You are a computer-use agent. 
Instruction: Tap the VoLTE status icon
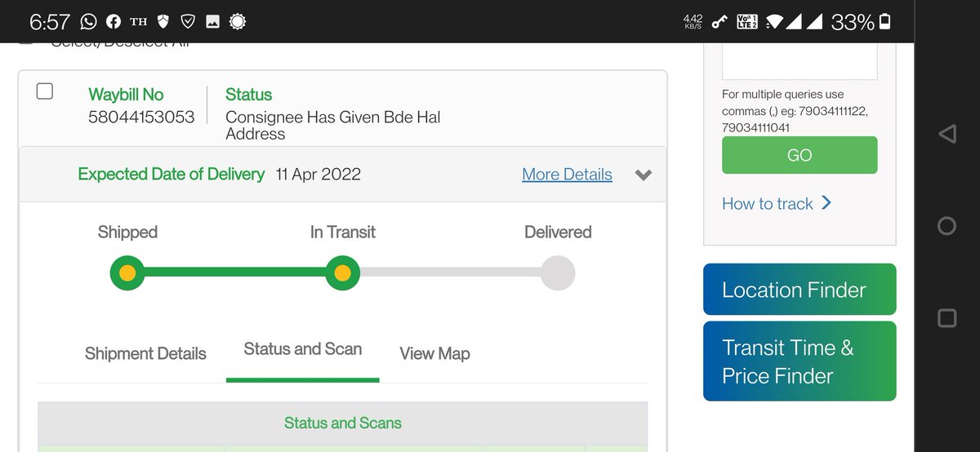pyautogui.click(x=746, y=22)
